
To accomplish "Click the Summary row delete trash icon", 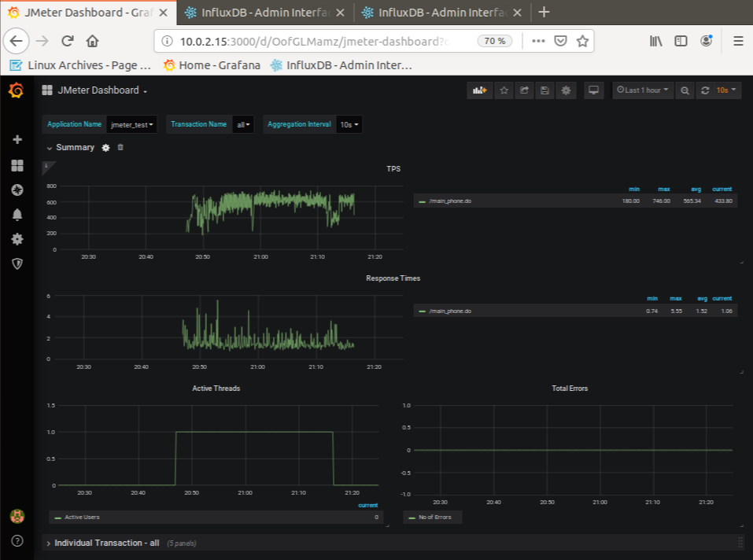I will (x=120, y=147).
